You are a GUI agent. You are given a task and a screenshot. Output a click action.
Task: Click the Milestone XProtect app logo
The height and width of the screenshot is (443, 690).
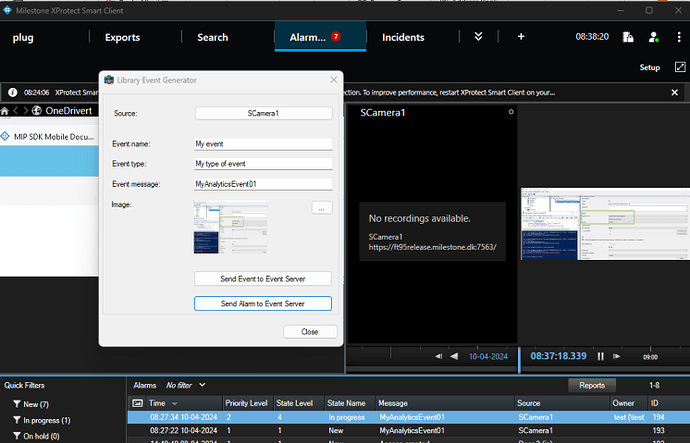[x=7, y=11]
